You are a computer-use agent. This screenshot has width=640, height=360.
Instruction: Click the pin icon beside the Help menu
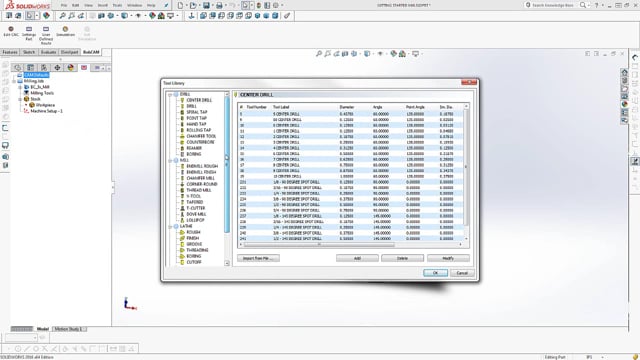tap(166, 5)
